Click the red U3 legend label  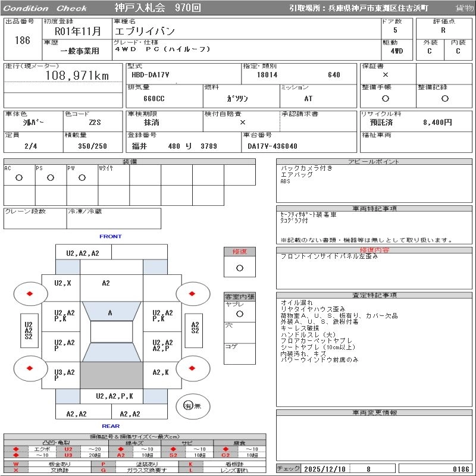(68, 455)
